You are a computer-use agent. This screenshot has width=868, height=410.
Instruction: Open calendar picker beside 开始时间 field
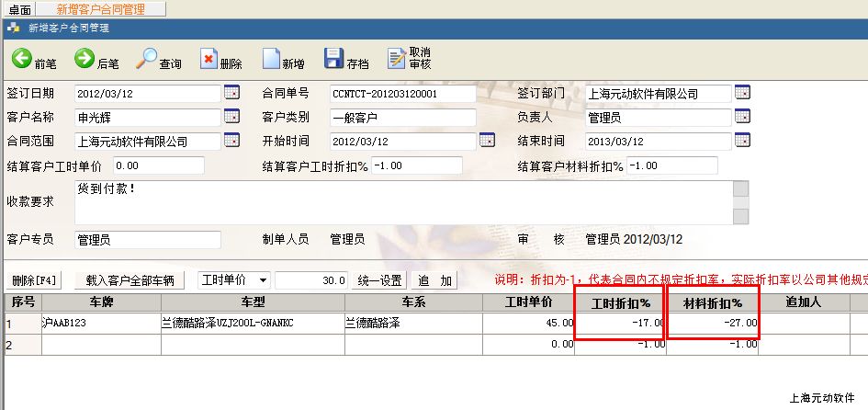[487, 141]
